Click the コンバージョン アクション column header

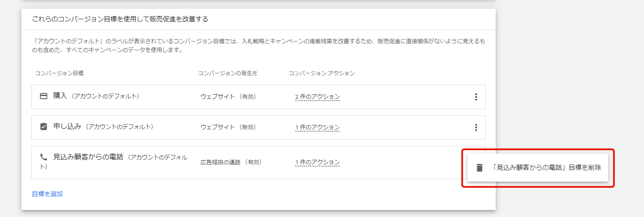[321, 73]
